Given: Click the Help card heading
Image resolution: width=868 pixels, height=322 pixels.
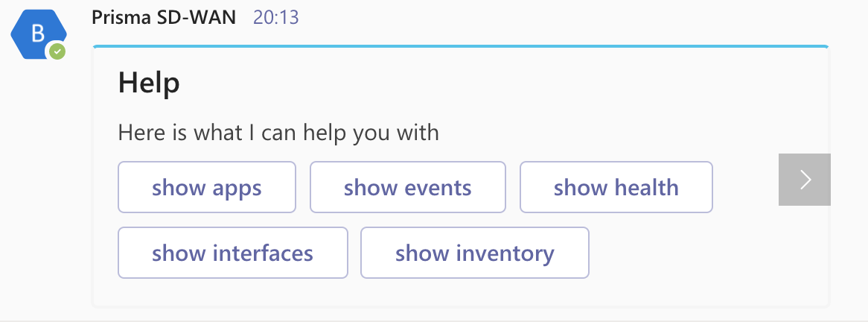Looking at the screenshot, I should click(x=149, y=83).
